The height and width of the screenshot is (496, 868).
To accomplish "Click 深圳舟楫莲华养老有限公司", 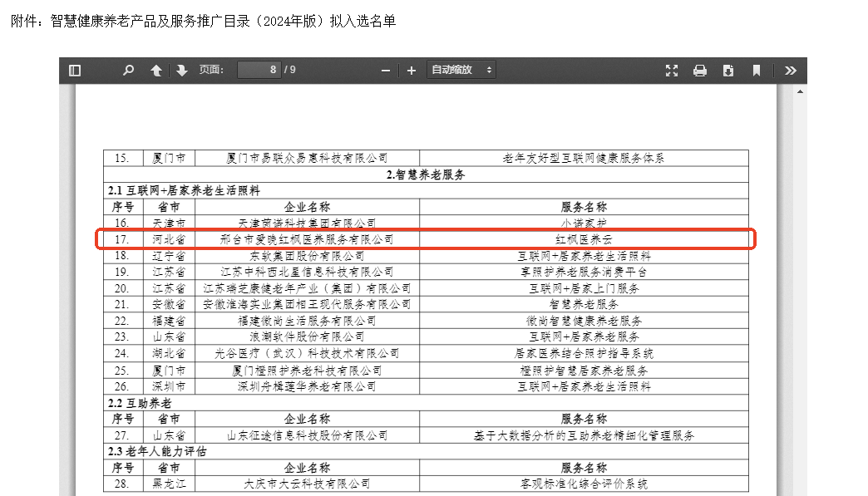I will coord(307,386).
